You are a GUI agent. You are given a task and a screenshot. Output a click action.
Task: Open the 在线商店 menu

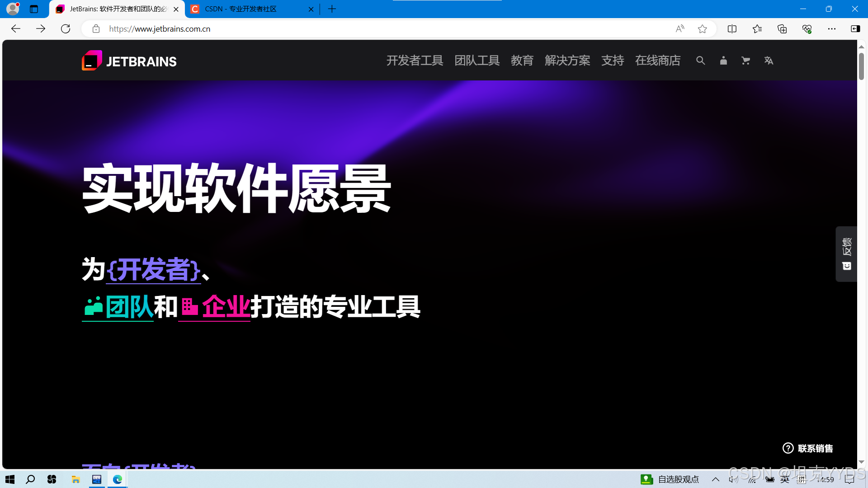point(658,61)
